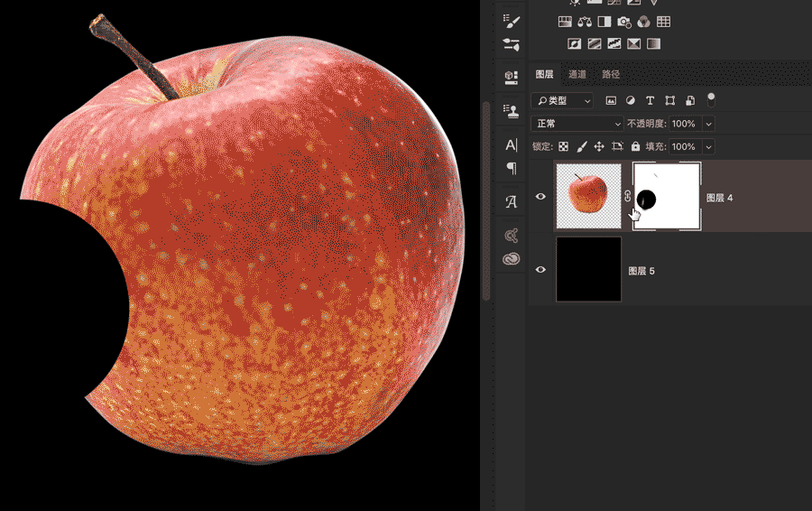Open the Brushes panel icon
812x511 pixels.
tap(512, 21)
